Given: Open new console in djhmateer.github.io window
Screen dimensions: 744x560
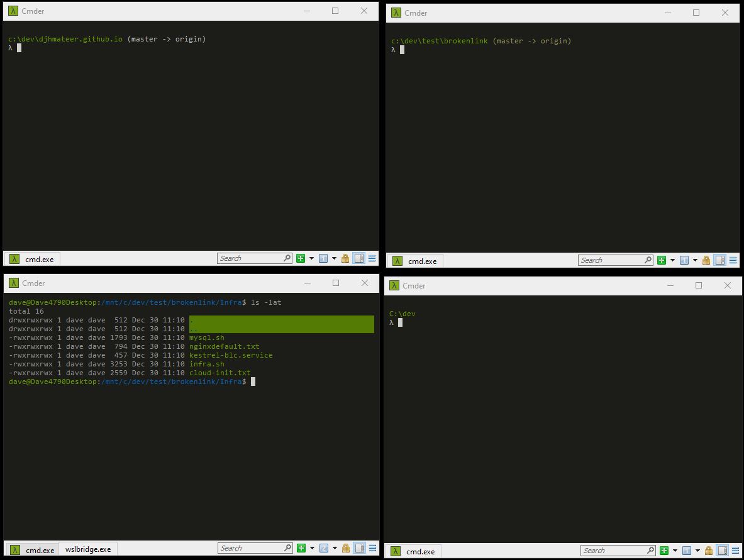Looking at the screenshot, I should coord(301,258).
